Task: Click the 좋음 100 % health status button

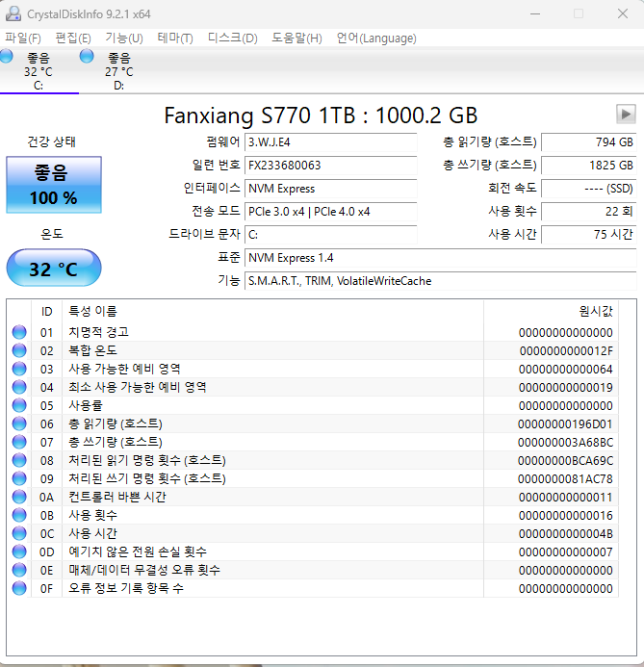Action: tap(54, 185)
